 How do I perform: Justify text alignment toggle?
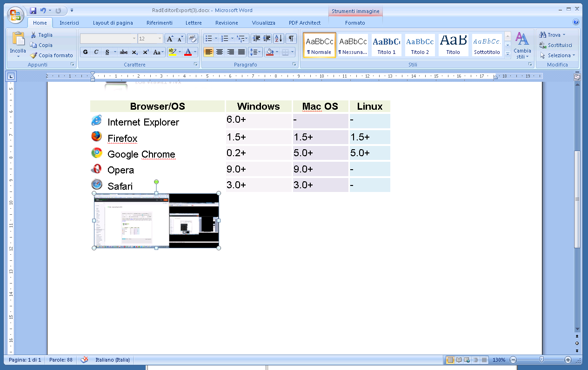coord(241,52)
